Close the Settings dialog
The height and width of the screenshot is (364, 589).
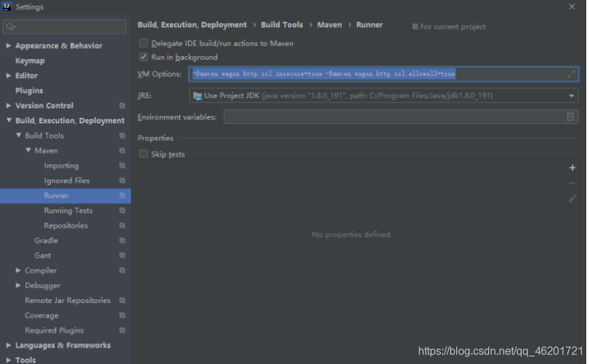pos(572,7)
